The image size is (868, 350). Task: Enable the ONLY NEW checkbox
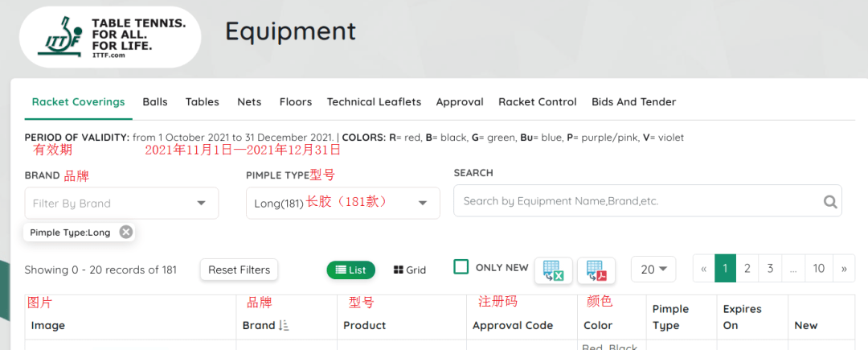pyautogui.click(x=461, y=267)
